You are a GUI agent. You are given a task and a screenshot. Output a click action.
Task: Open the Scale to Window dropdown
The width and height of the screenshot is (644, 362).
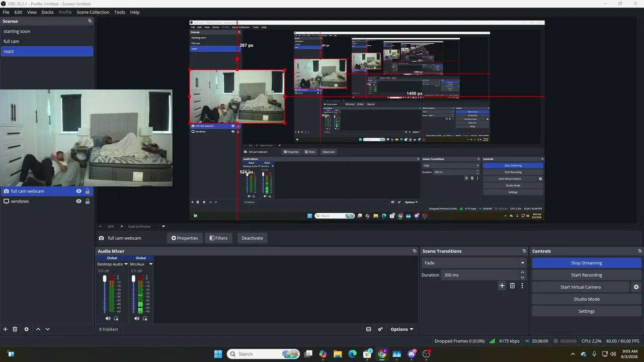pos(146,226)
